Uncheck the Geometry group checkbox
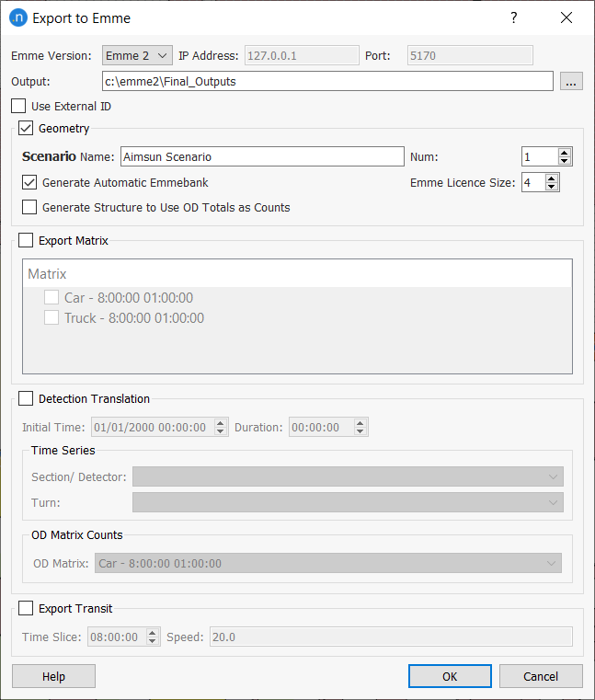Viewport: 595px width, 700px height. (26, 129)
